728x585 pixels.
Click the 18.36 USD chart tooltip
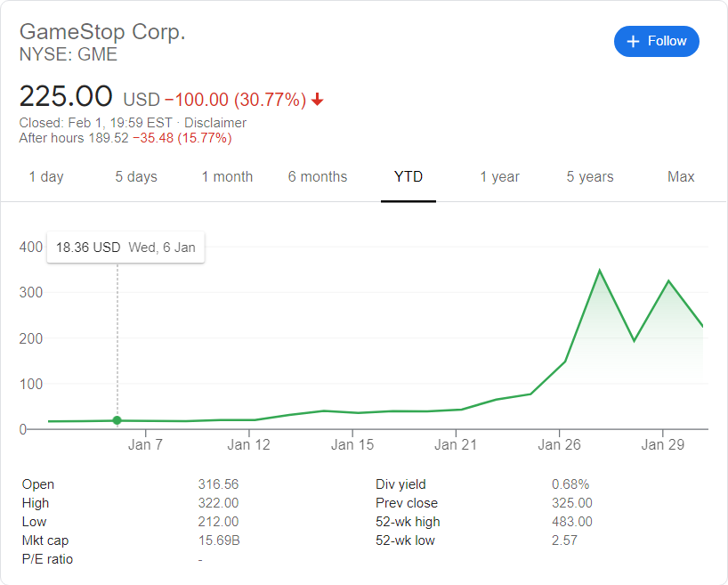point(125,248)
